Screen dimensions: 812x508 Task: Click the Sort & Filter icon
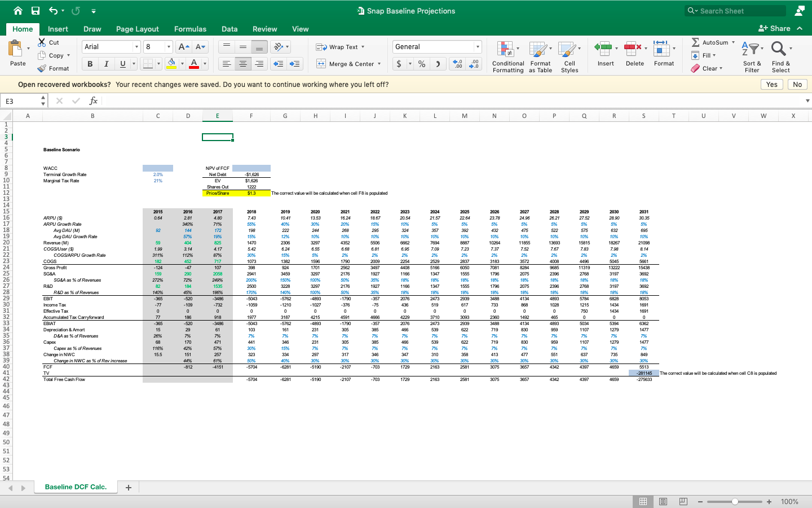751,49
